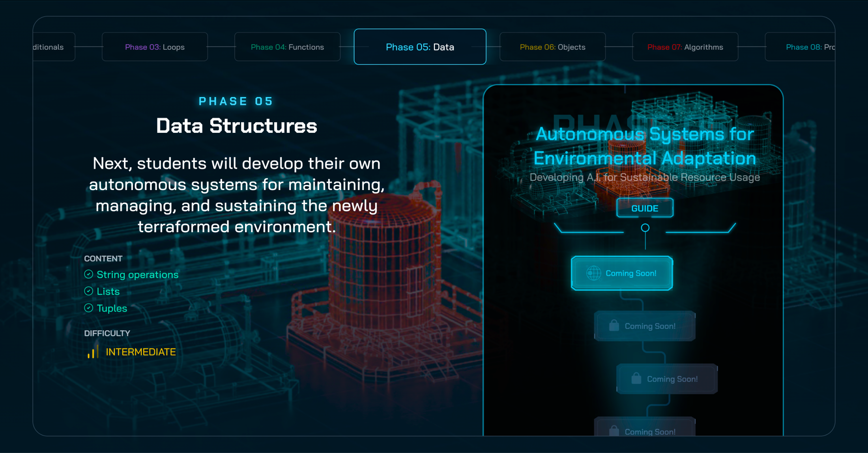Click the globe icon in Coming Soon node
This screenshot has width=868, height=453.
(x=593, y=273)
